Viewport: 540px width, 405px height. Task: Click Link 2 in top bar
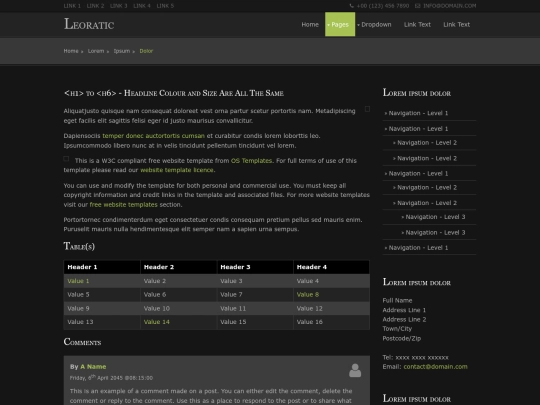[x=95, y=6]
